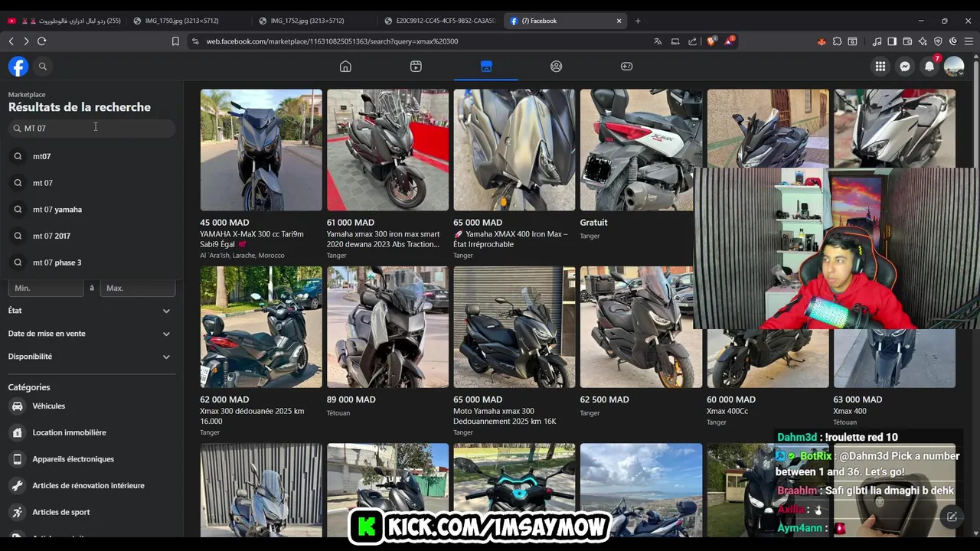Open browser sidebar panel icon
980x551 pixels.
click(x=892, y=41)
